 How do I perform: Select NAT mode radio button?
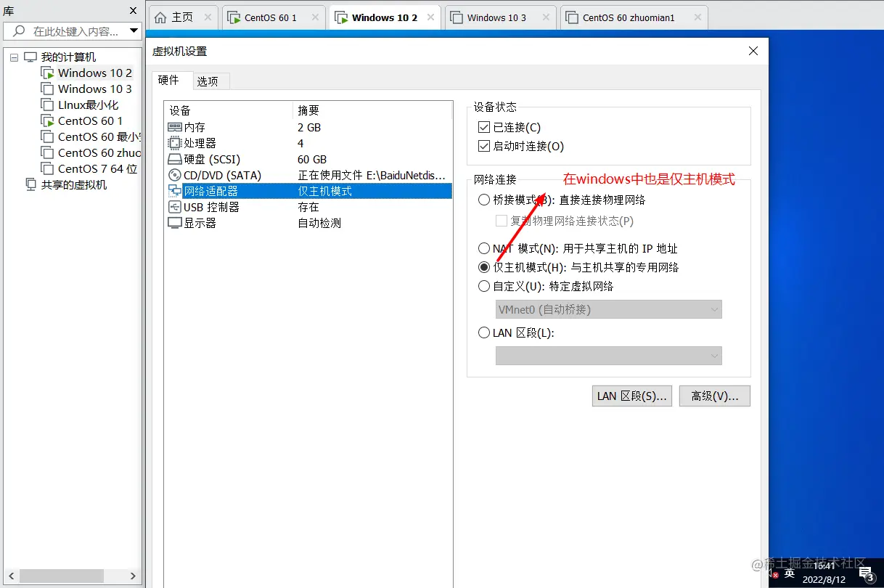tap(484, 248)
